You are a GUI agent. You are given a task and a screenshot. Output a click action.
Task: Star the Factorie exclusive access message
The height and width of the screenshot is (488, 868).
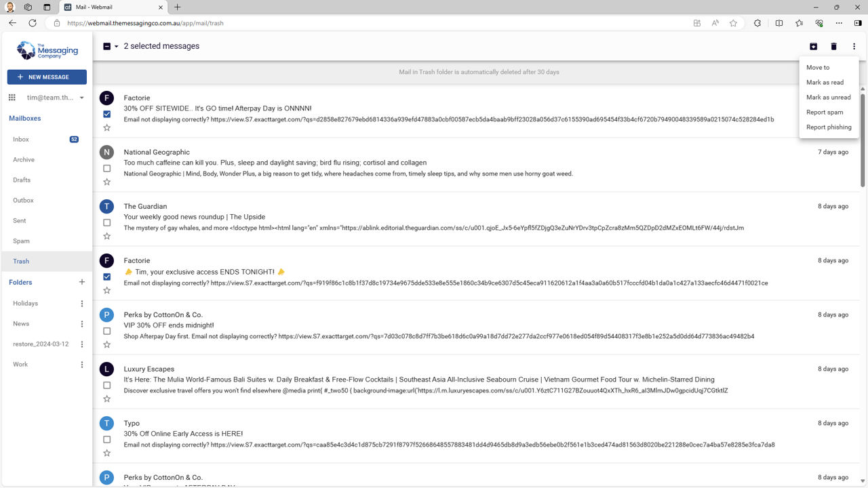click(106, 290)
